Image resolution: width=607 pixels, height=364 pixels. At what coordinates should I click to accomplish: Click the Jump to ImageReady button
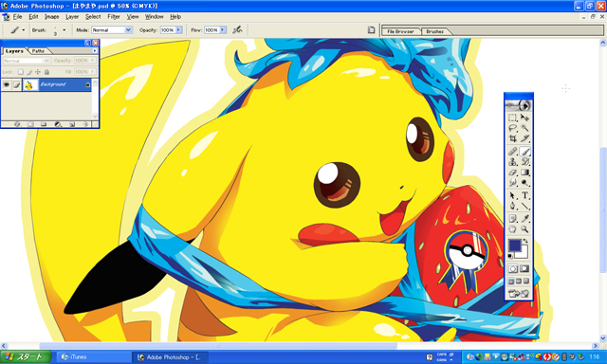click(x=519, y=294)
